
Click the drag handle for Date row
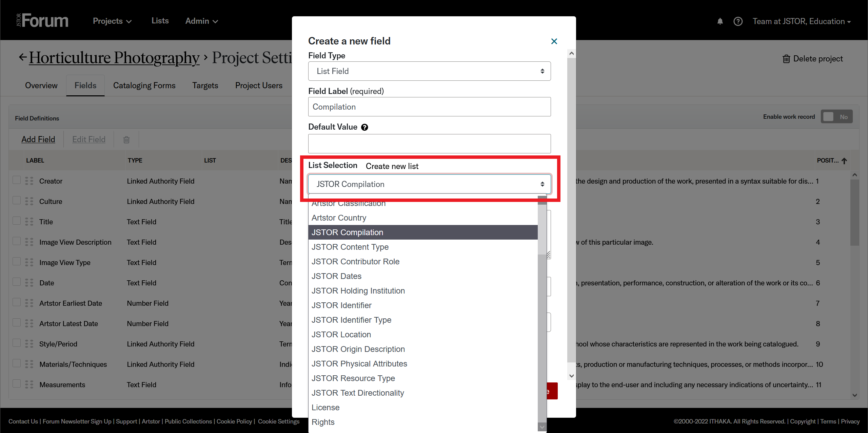29,283
